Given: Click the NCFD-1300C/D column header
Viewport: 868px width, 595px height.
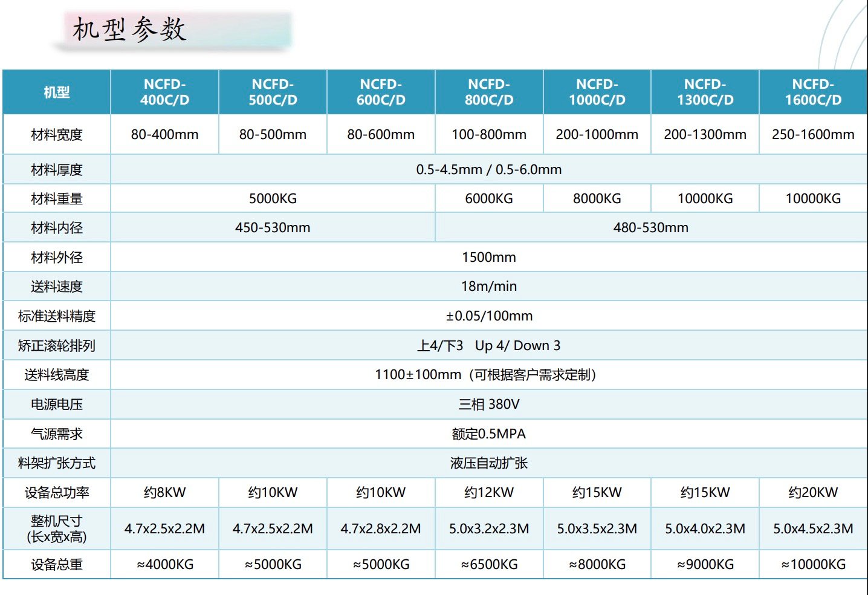Looking at the screenshot, I should click(x=705, y=92).
